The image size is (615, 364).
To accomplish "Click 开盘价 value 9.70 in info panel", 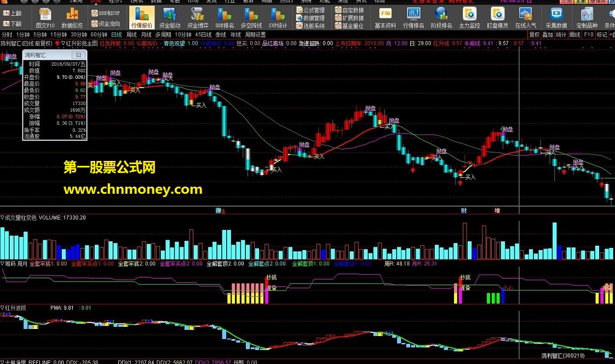I will 71,78.
